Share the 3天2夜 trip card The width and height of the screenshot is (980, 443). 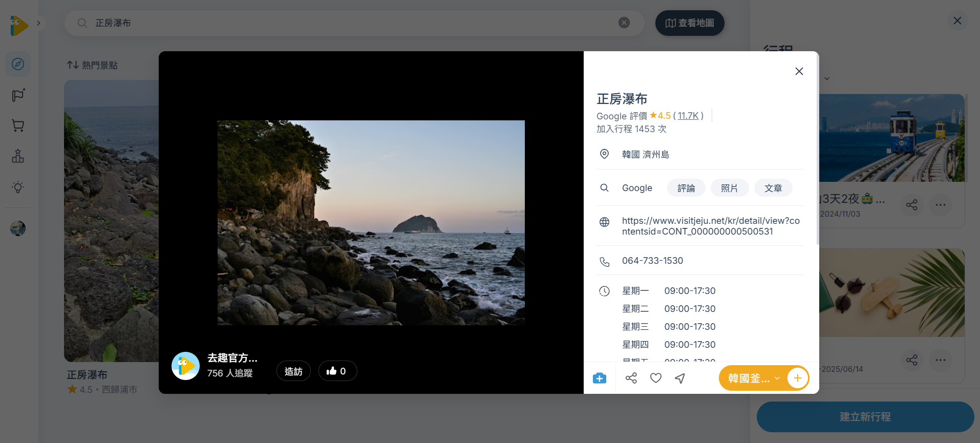[x=912, y=205]
